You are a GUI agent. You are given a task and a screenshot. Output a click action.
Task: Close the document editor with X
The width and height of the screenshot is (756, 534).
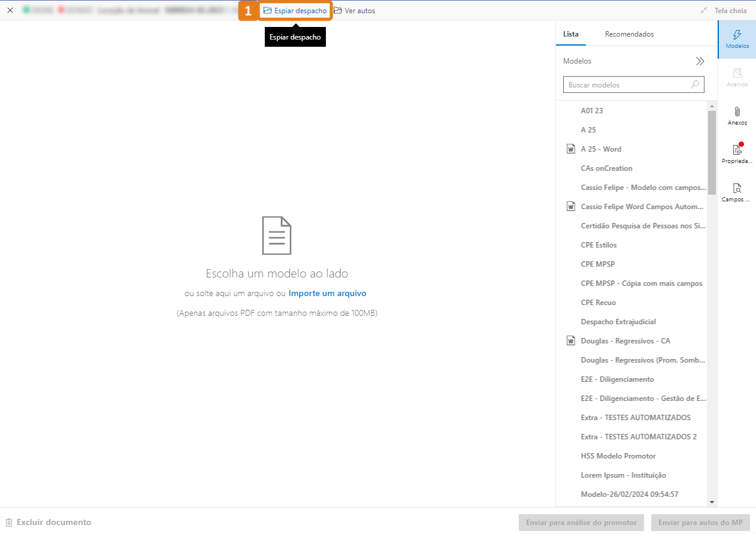click(x=10, y=10)
